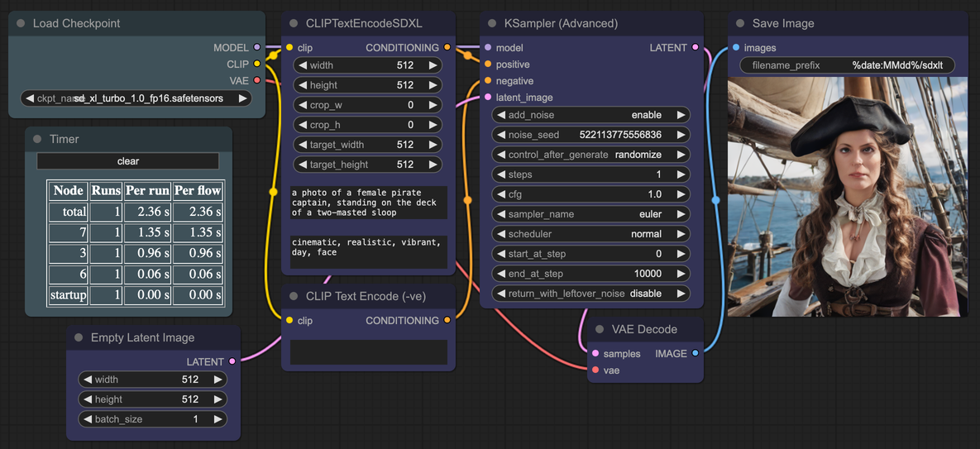This screenshot has height=449, width=980.
Task: Collapse the CLIPTextEncodeSDXL node via its dot
Action: click(x=293, y=24)
